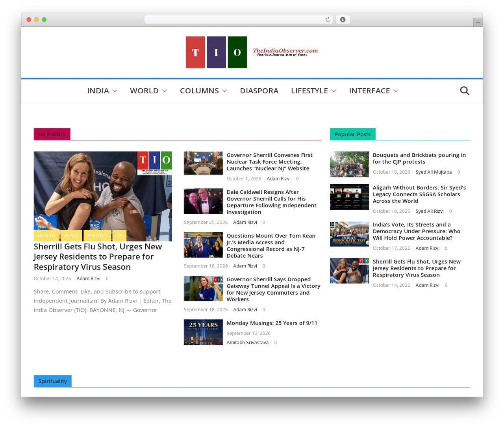The image size is (504, 427).
Task: Select the POLITICS category tag
Action: point(97,236)
